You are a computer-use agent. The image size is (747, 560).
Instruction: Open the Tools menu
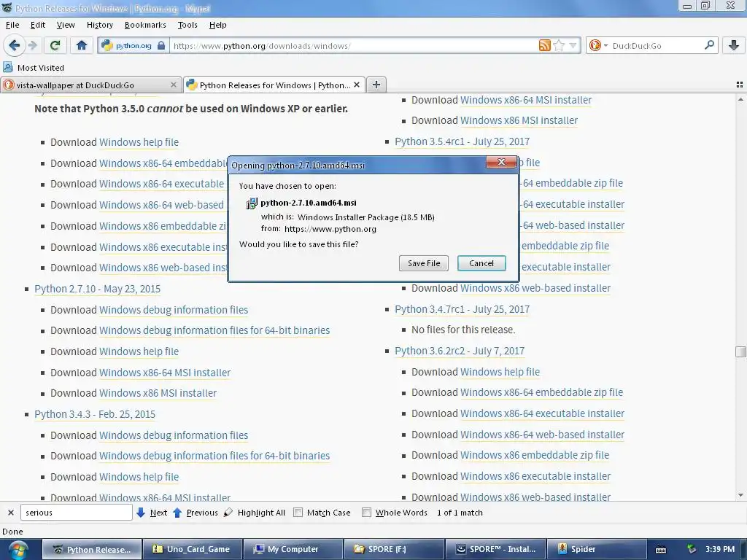[x=187, y=25]
